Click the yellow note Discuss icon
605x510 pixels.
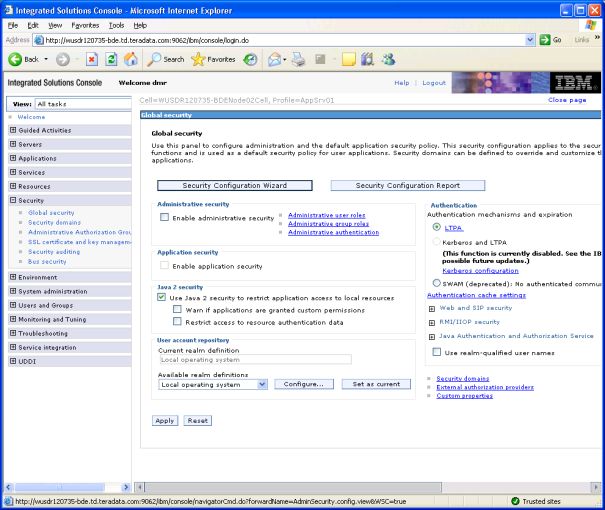pos(348,59)
